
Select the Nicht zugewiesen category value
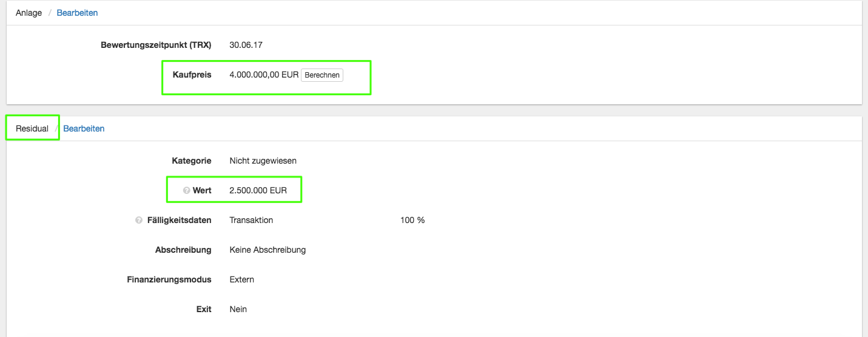263,161
